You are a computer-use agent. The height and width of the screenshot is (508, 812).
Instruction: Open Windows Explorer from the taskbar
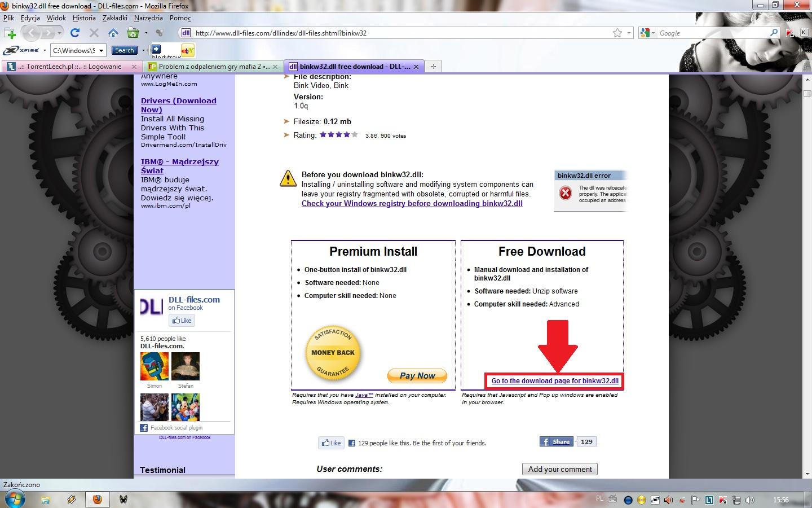pos(45,500)
